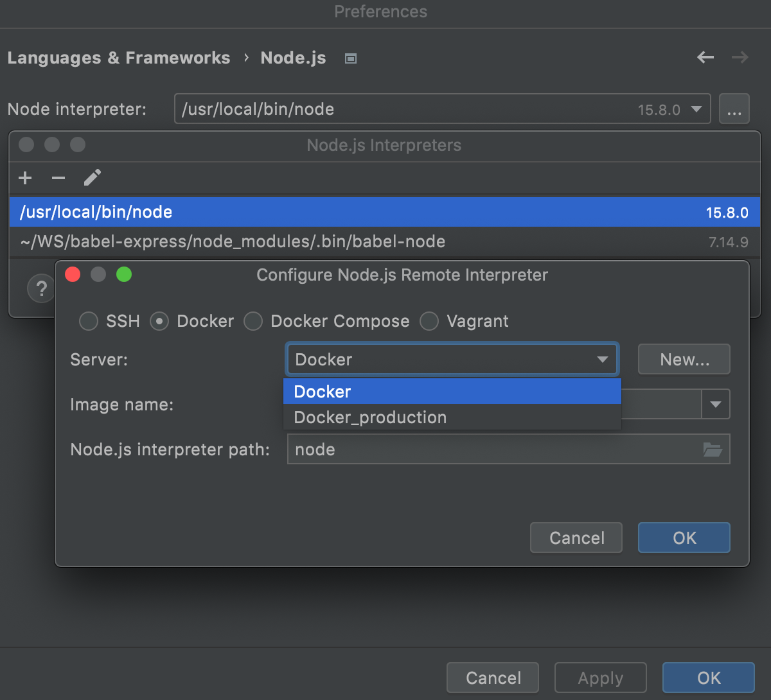Navigate forward using the right arrow
The image size is (771, 700).
(x=740, y=57)
